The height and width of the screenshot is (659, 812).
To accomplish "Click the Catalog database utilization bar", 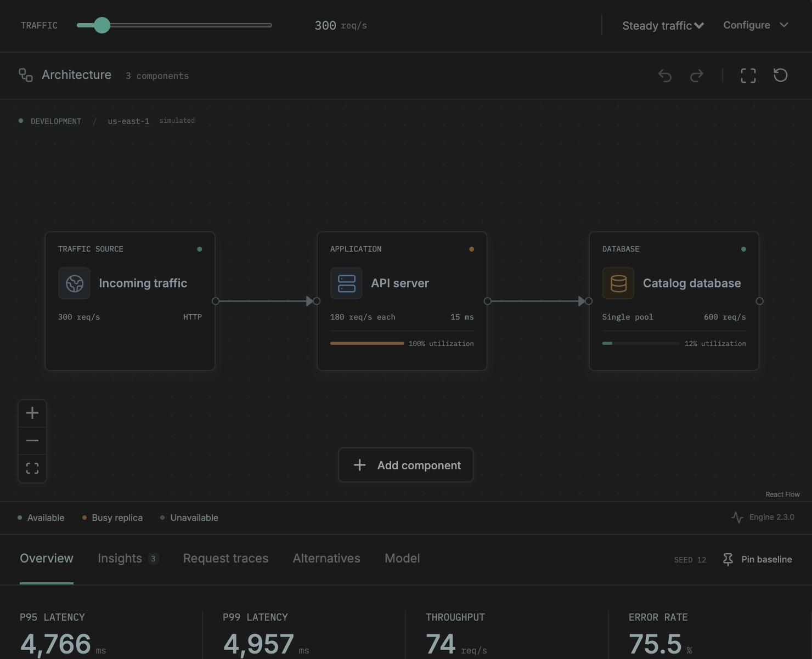I will tap(641, 343).
